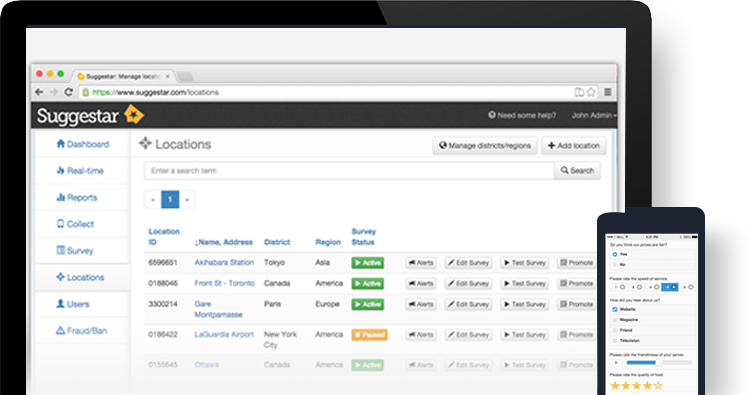Click Test Survey for Akihabara Station
This screenshot has height=395, width=749.
click(x=524, y=263)
